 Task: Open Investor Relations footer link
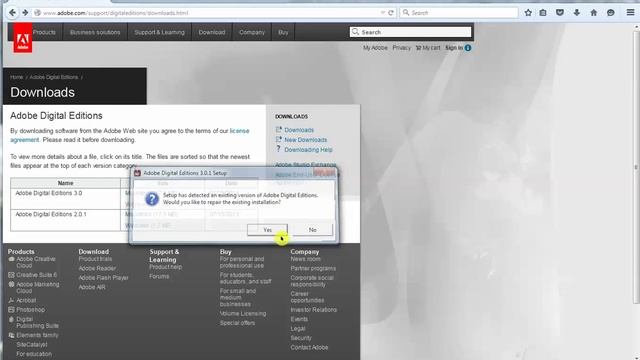(x=313, y=310)
